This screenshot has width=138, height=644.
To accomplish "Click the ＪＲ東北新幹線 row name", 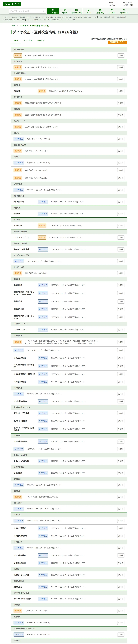I will 20,382.
